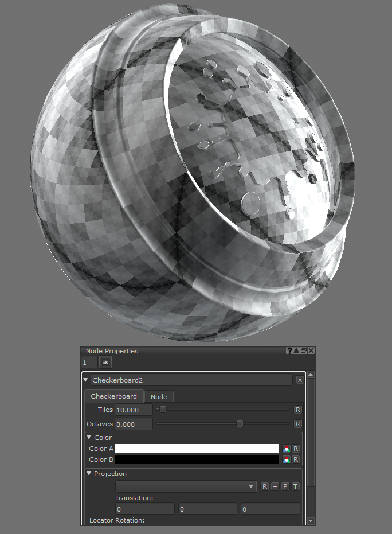This screenshot has width=392, height=534.
Task: Collapse the Color section
Action: (x=89, y=438)
